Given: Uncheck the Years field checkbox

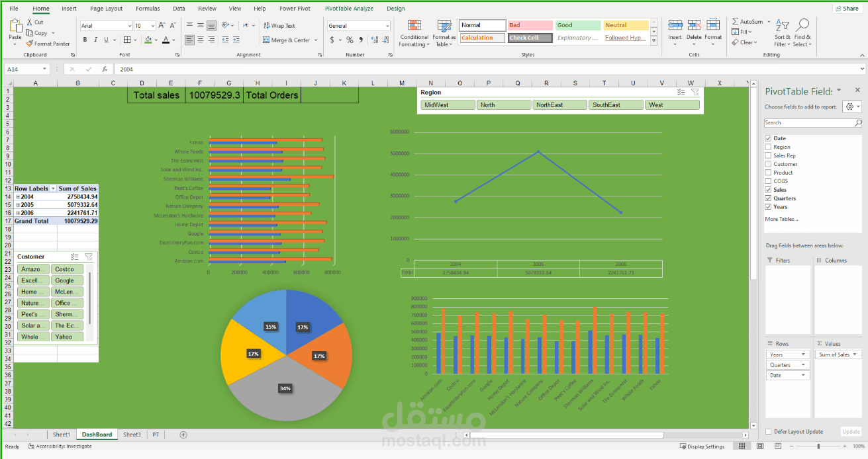Looking at the screenshot, I should tap(768, 206).
